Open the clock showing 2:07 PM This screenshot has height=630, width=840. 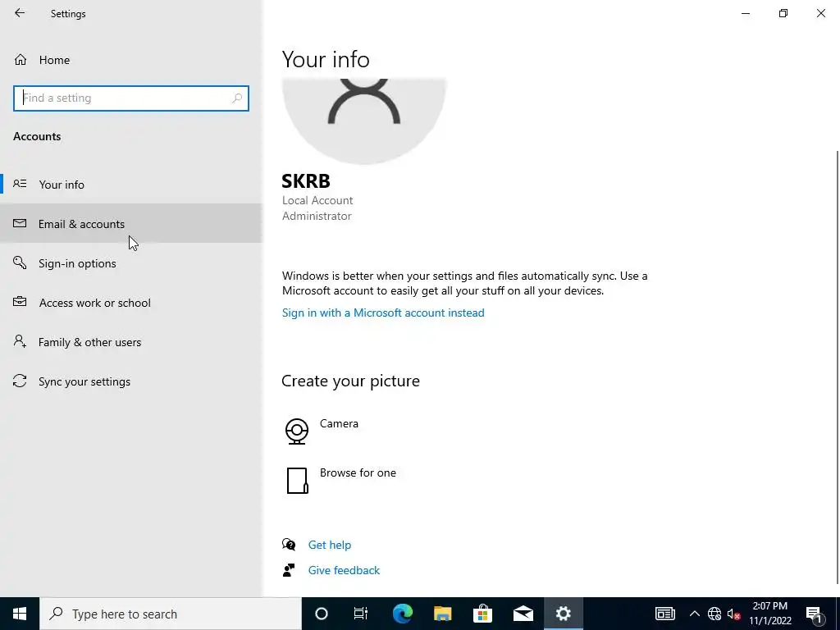770,614
